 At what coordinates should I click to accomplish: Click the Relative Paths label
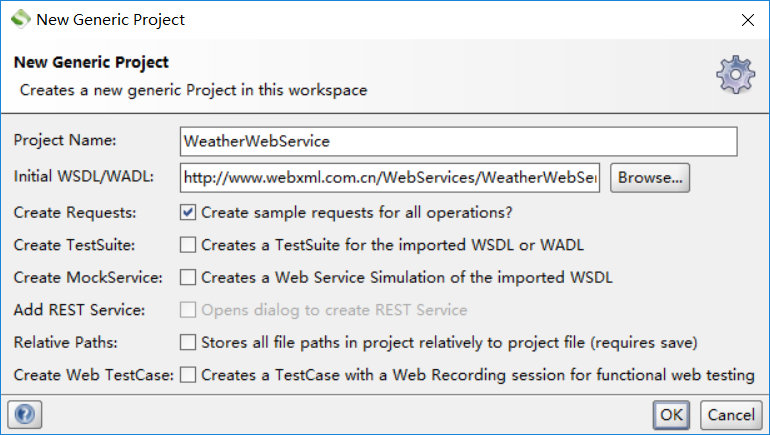[65, 342]
